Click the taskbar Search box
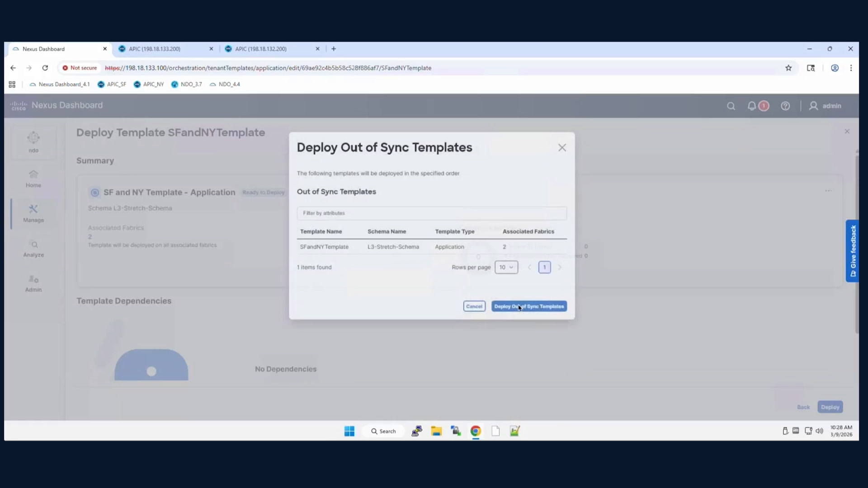Image resolution: width=868 pixels, height=488 pixels. pos(383,431)
